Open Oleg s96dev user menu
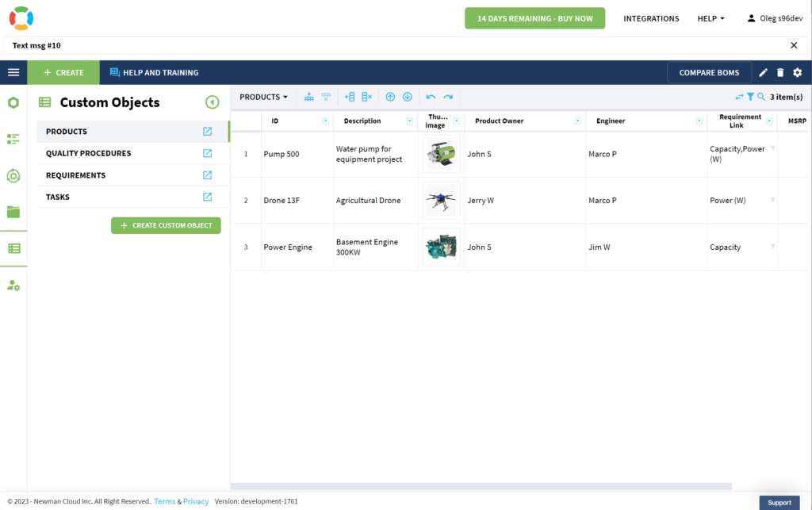 click(x=775, y=18)
